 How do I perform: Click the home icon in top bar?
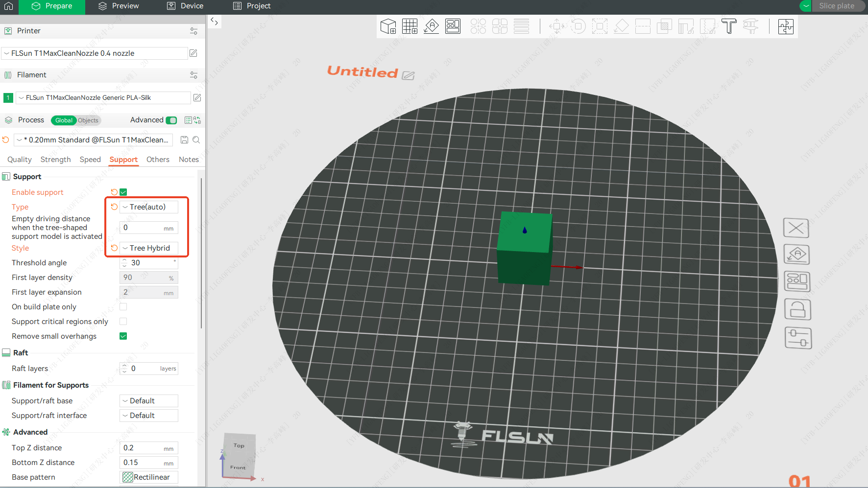coord(8,6)
